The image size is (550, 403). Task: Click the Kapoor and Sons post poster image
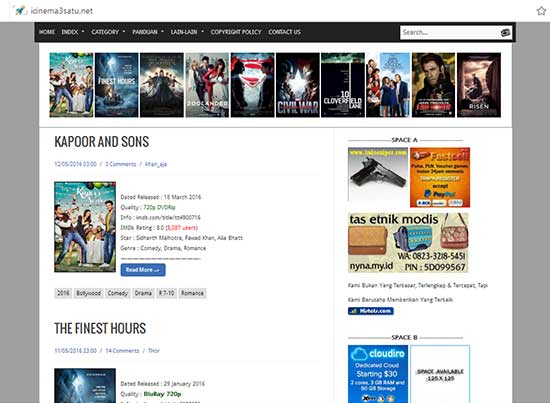(85, 227)
